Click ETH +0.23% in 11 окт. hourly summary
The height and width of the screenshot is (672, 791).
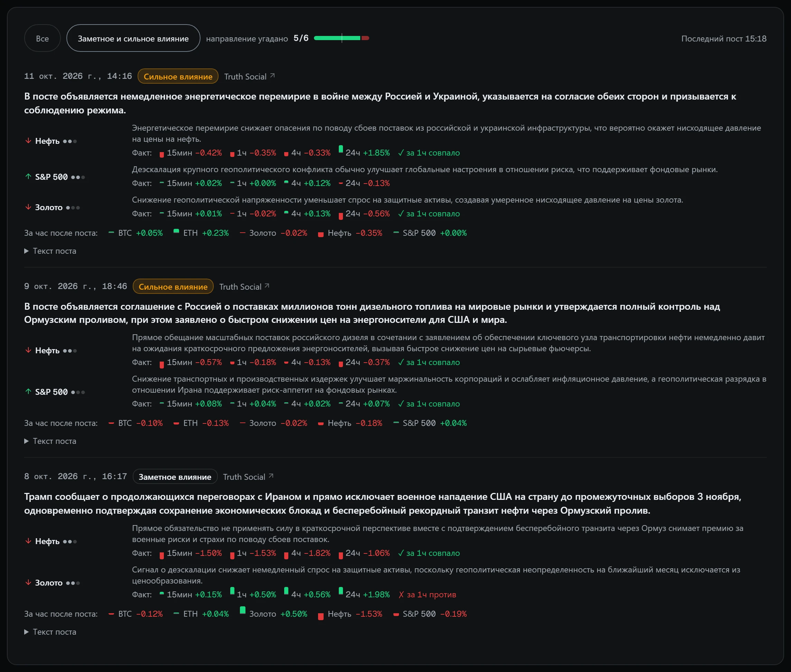pyautogui.click(x=201, y=233)
